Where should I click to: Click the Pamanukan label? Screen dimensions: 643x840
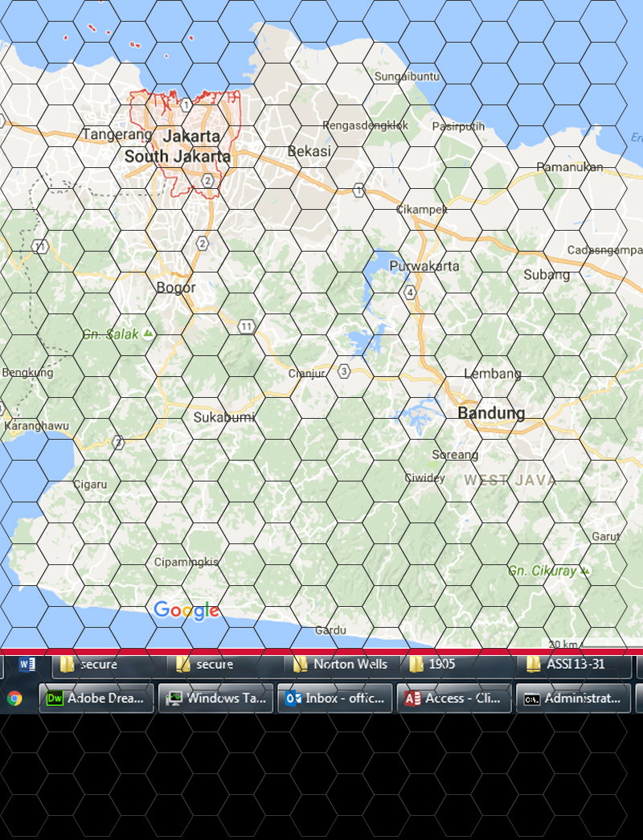click(570, 167)
